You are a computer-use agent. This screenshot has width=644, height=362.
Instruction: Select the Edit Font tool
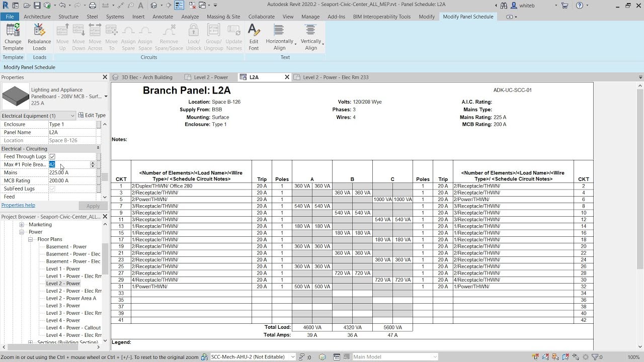254,37
